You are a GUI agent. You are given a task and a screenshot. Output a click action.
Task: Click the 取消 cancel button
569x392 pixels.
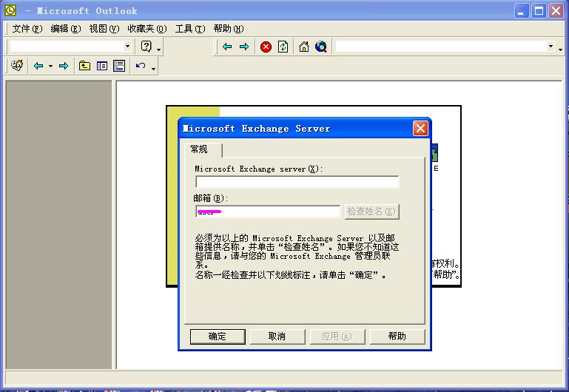click(277, 337)
